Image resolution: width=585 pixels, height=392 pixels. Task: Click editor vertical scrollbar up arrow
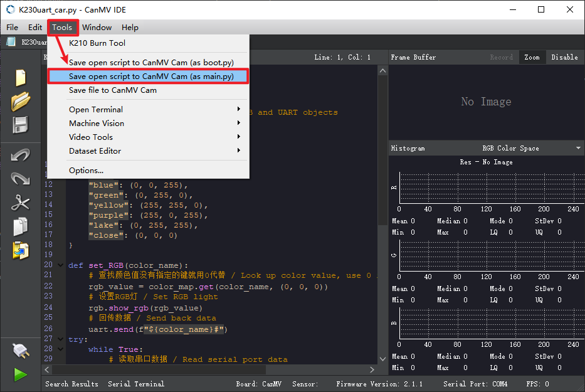382,70
